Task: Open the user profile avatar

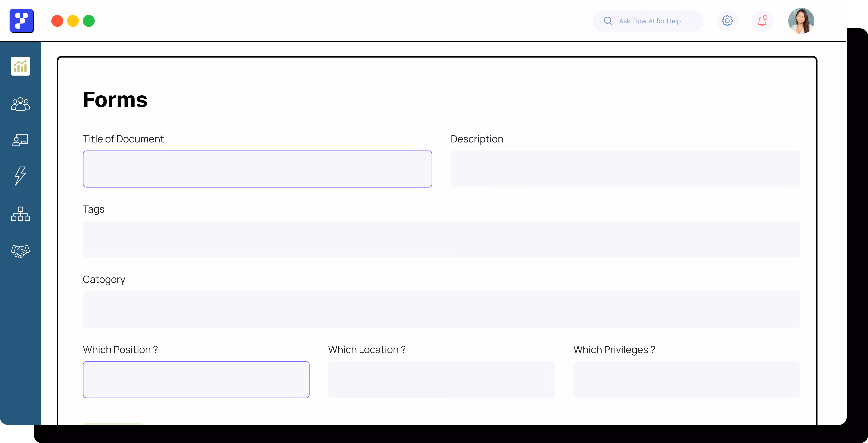Action: point(801,21)
